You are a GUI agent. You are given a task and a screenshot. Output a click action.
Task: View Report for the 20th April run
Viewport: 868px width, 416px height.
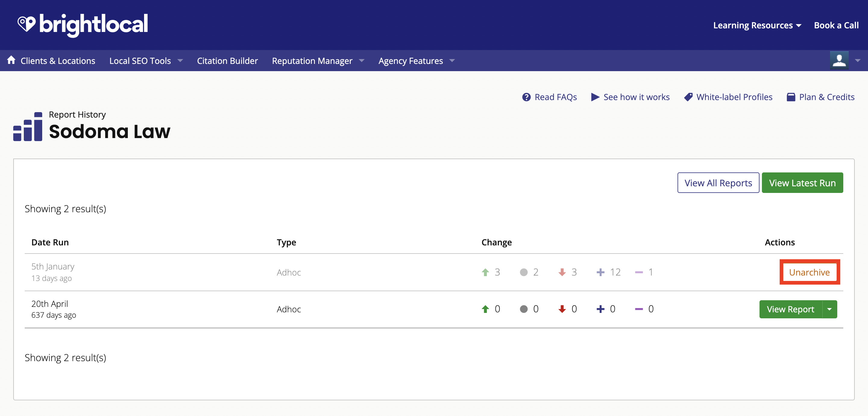(x=791, y=309)
